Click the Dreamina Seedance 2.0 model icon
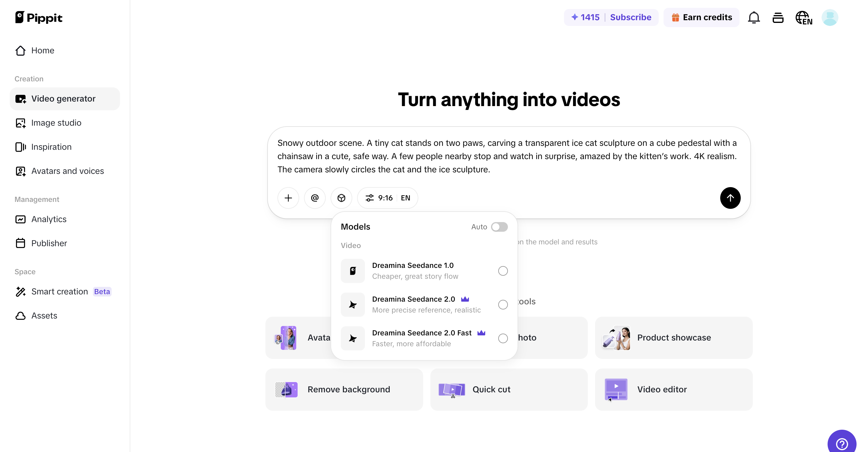Viewport: 868px width, 452px height. (353, 305)
